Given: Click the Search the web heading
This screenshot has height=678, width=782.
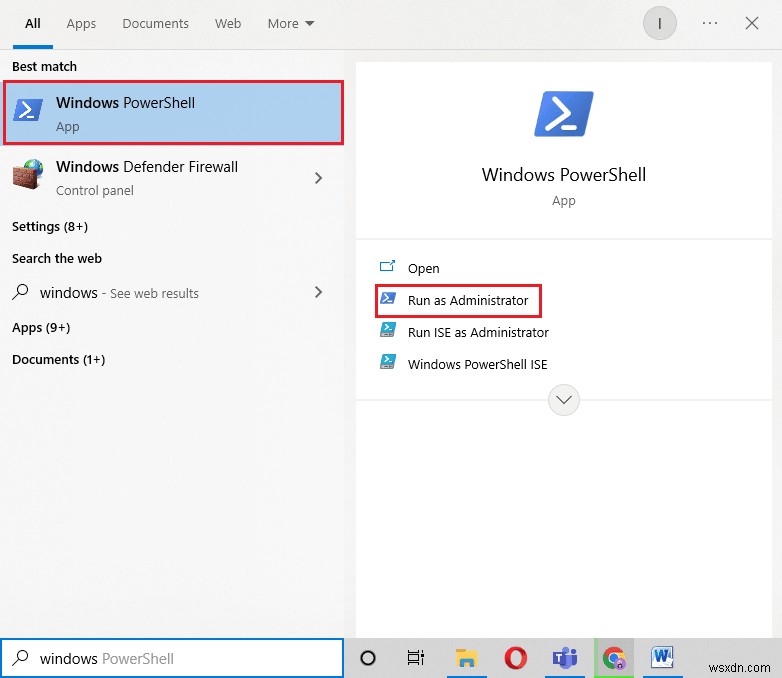Looking at the screenshot, I should (57, 258).
